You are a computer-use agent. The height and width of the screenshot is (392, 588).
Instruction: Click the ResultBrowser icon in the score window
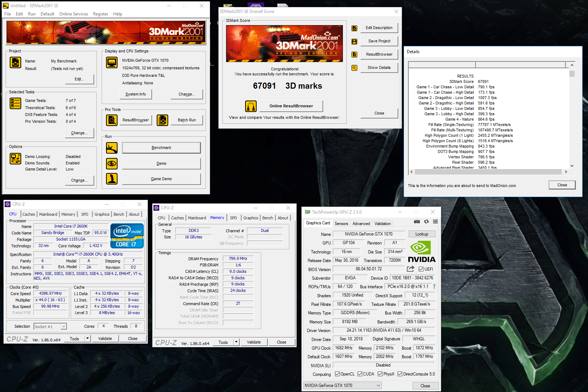(x=354, y=55)
